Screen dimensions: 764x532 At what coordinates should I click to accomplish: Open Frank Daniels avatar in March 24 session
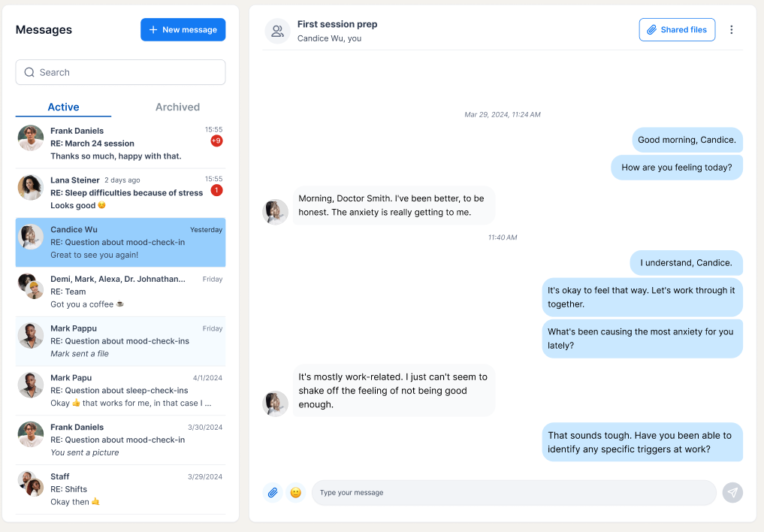click(x=31, y=138)
